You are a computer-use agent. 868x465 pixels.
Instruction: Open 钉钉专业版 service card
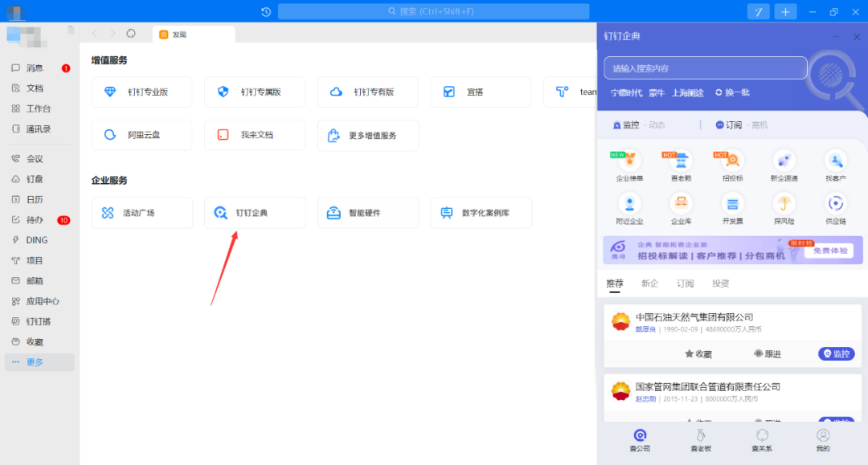point(141,92)
